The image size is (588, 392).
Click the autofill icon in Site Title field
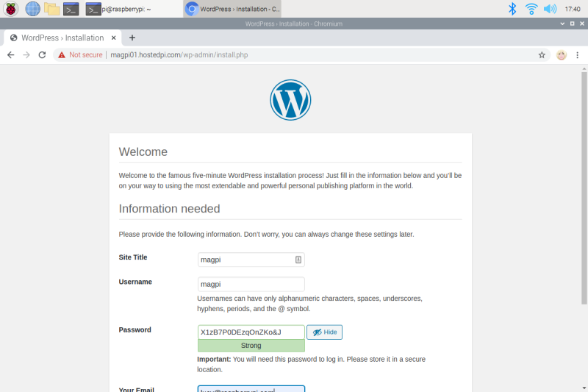(298, 260)
